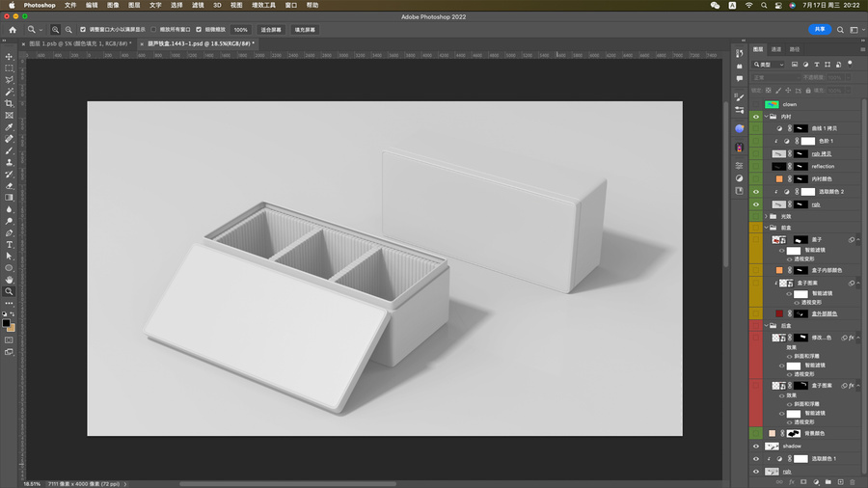Create a new layer with plus icon
868x488 pixels.
[840, 482]
